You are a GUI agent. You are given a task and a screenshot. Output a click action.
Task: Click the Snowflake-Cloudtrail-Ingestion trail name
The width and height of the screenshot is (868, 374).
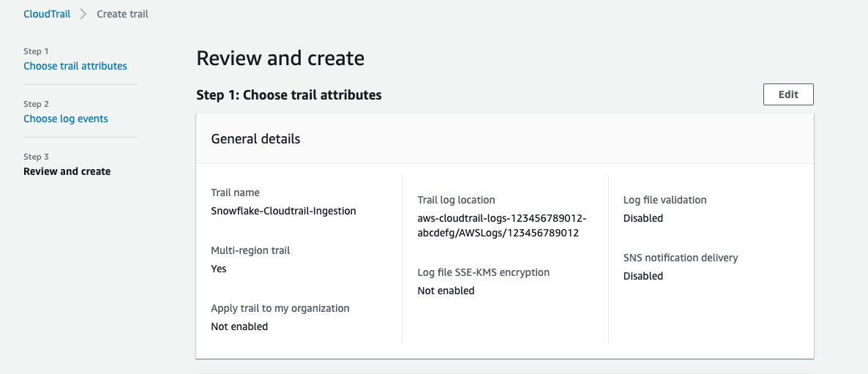pyautogui.click(x=283, y=211)
